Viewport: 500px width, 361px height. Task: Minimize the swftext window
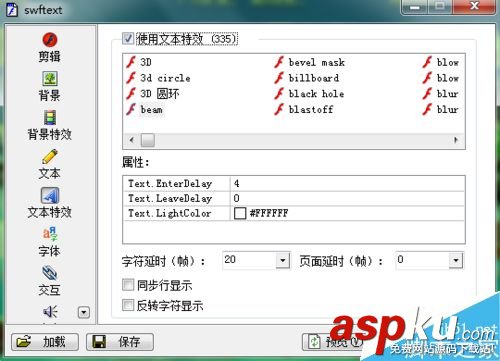(x=415, y=6)
